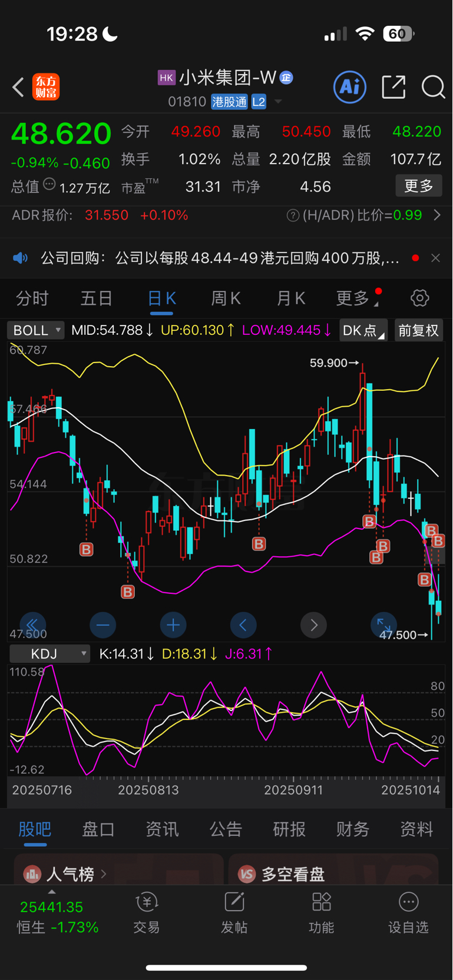This screenshot has height=980, width=453.
Task: Tap the 东方财富 logo icon
Action: [x=46, y=87]
